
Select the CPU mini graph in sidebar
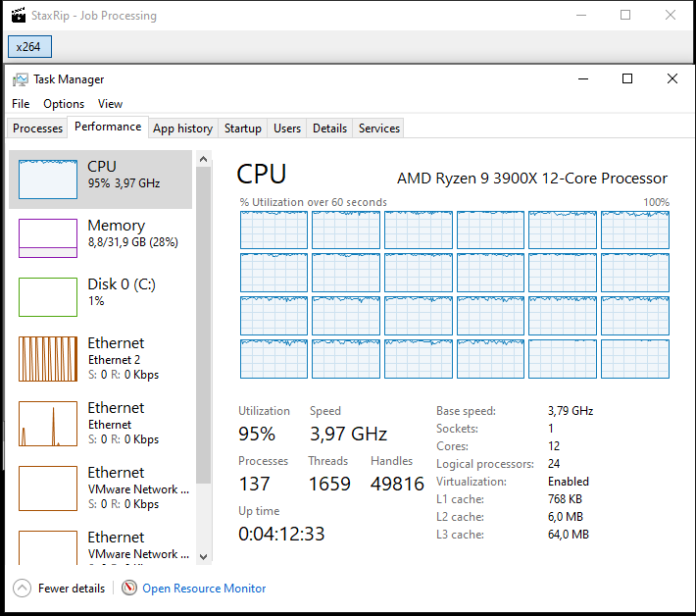click(x=48, y=180)
